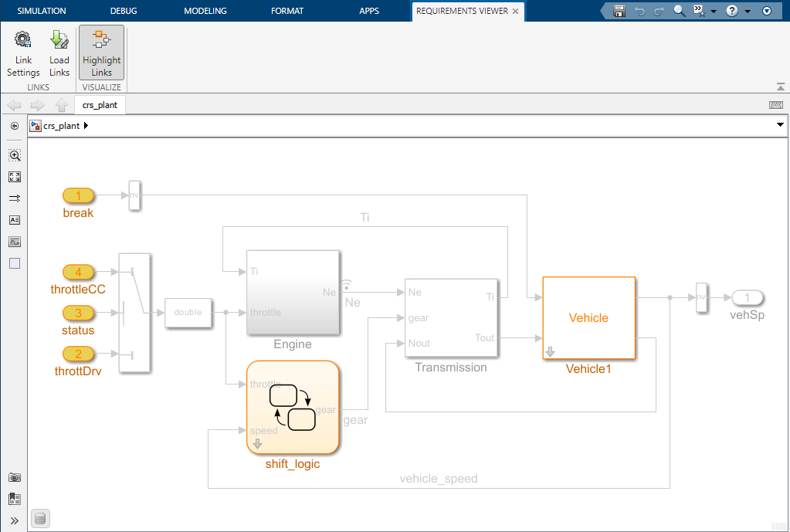Click the Load Links icon

pos(59,53)
